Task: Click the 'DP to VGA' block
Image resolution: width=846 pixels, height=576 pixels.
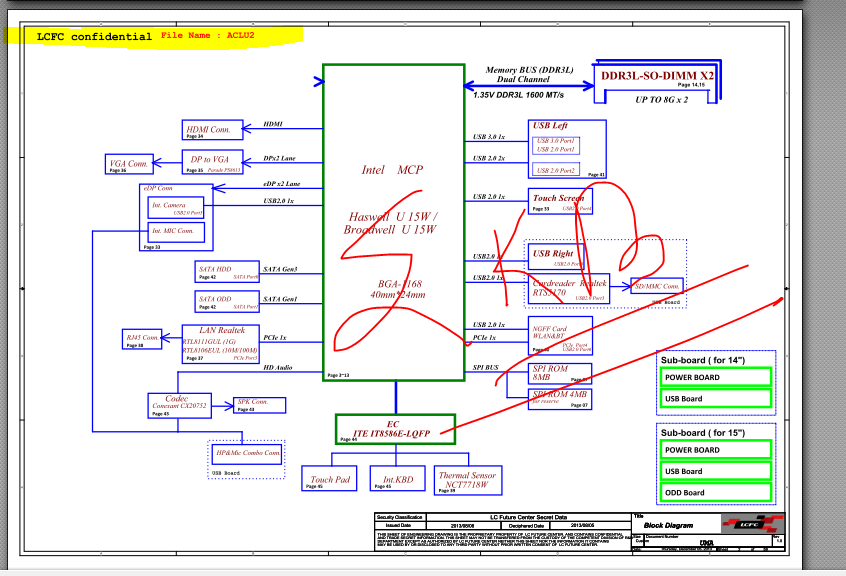Action: pos(213,162)
